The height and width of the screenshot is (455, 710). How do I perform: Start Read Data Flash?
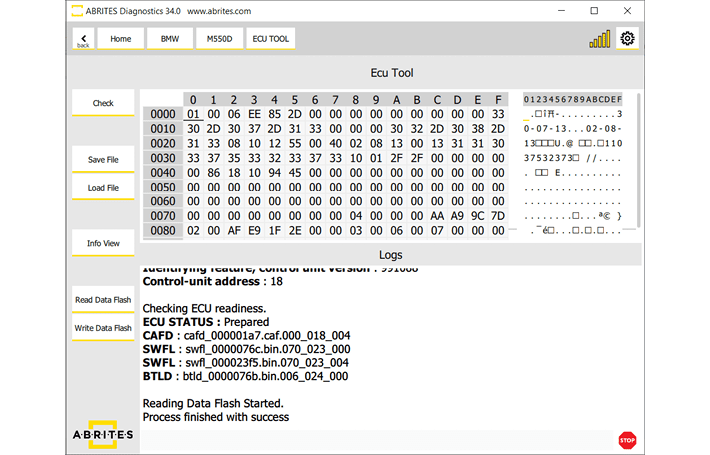click(x=103, y=300)
